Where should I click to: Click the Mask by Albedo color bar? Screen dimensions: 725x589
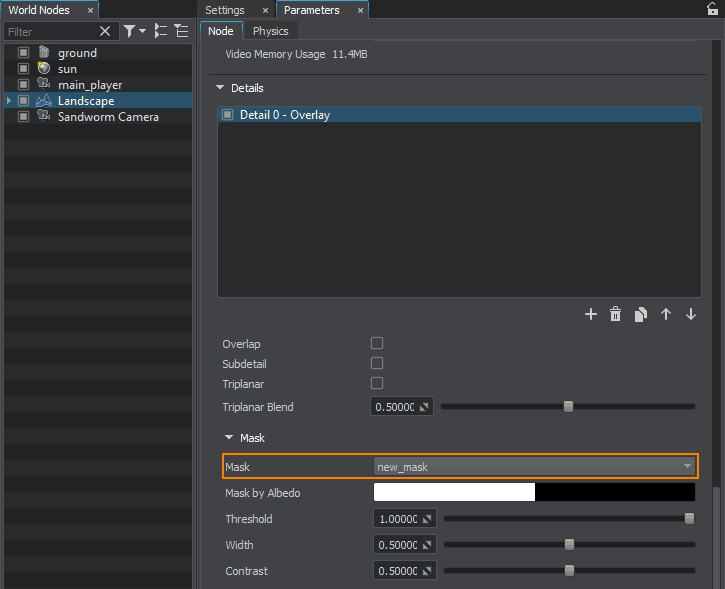click(x=534, y=492)
